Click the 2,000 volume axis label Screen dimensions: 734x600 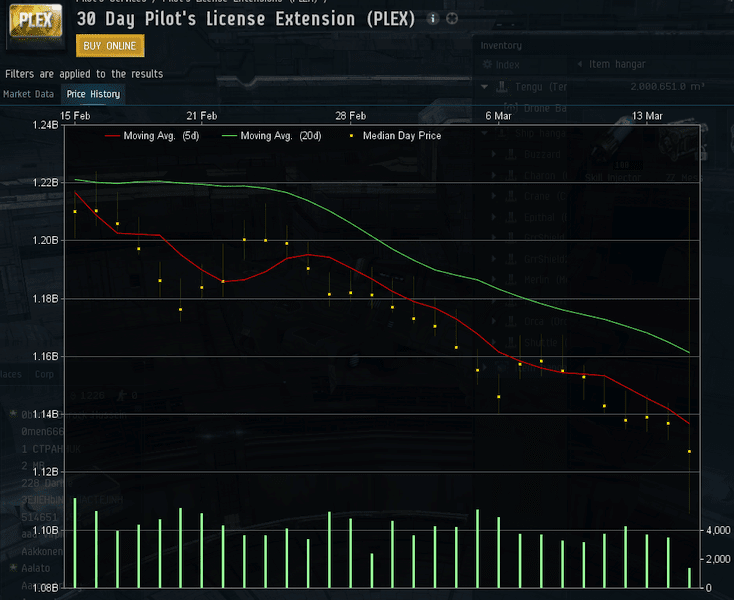(718, 559)
